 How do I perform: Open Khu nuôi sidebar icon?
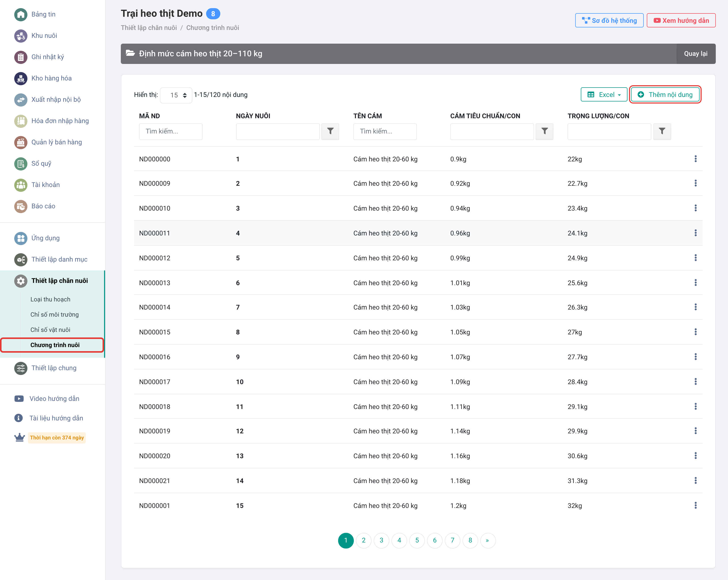pos(21,36)
